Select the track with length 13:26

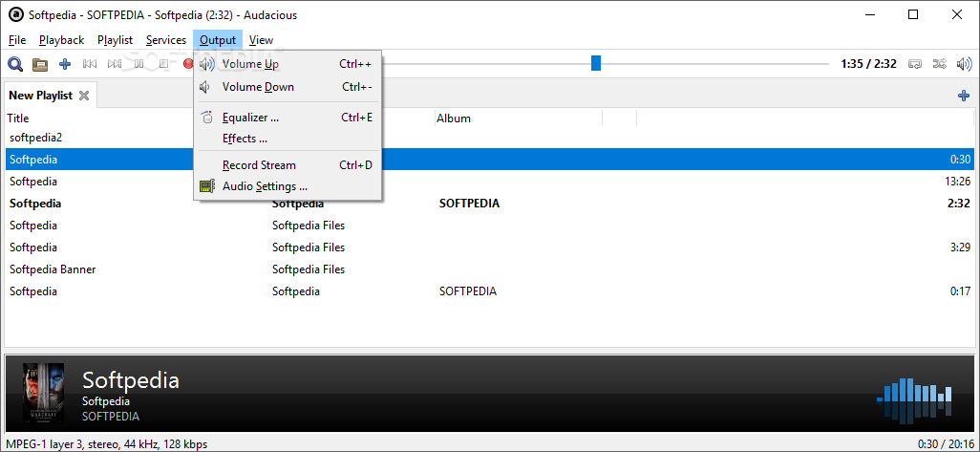click(489, 182)
